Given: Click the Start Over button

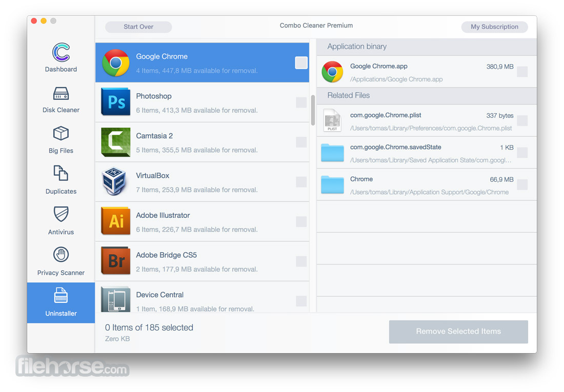Looking at the screenshot, I should coord(138,27).
